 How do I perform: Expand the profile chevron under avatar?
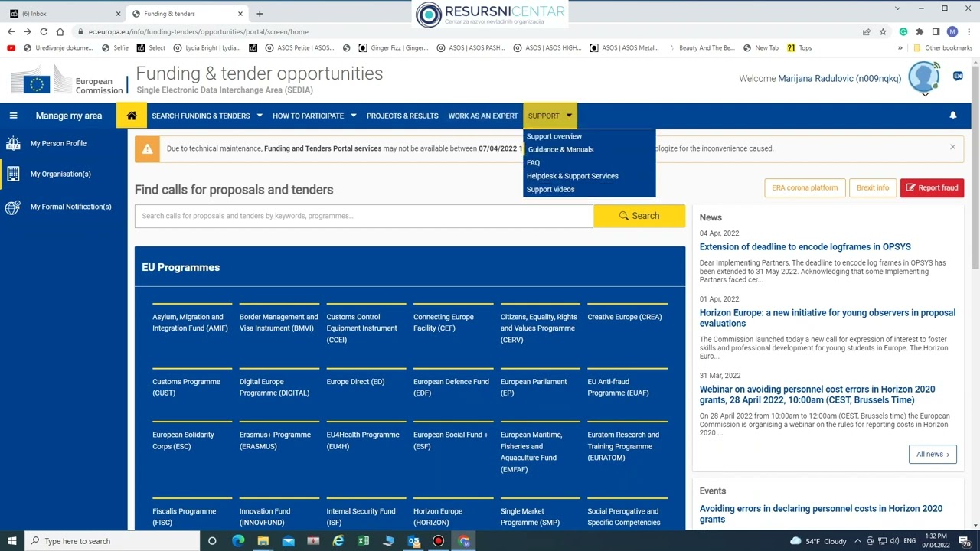[x=924, y=95]
